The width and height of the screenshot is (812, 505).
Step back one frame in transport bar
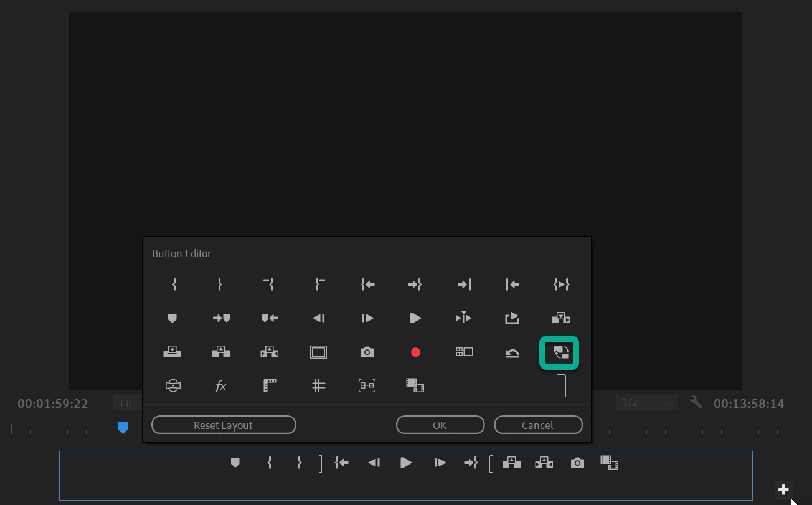pyautogui.click(x=374, y=463)
